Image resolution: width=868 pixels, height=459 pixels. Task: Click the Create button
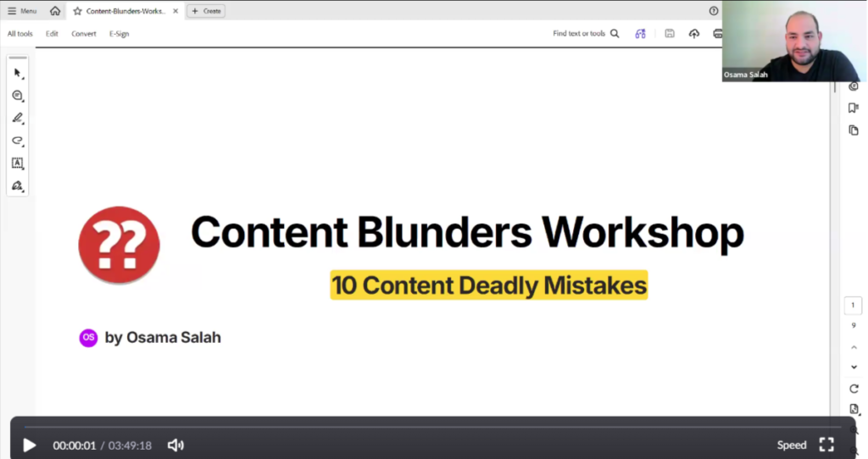coord(206,11)
